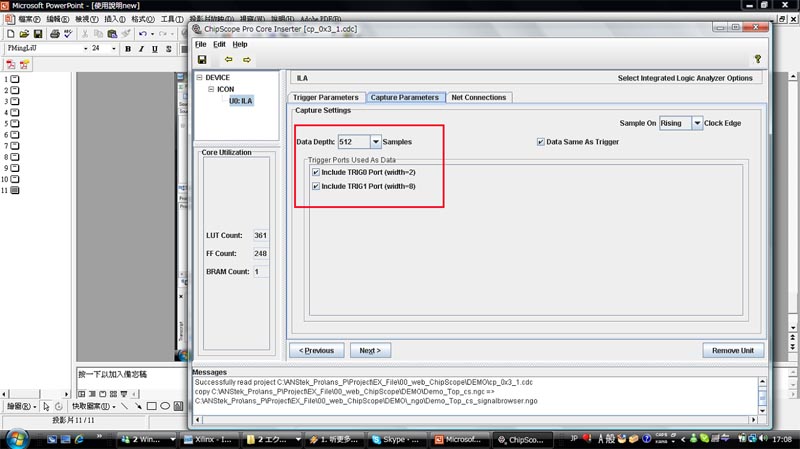Viewport: 800px width, 449px height.
Task: Click PowerPoint notes text area
Action: point(131,377)
